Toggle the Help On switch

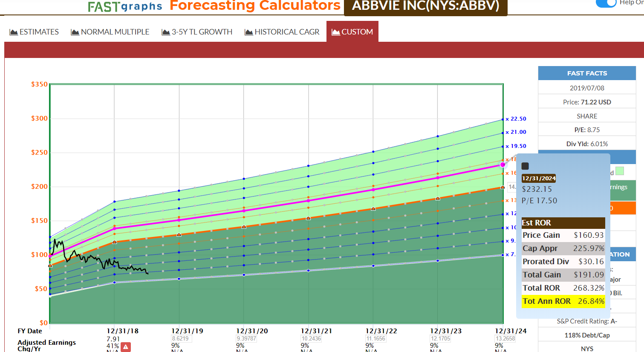606,3
